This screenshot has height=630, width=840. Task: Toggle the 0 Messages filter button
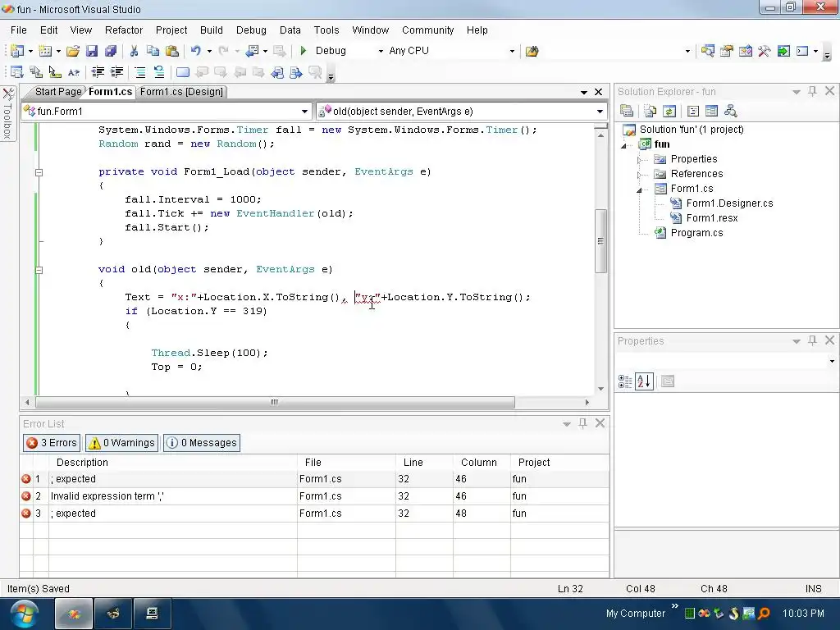click(202, 442)
